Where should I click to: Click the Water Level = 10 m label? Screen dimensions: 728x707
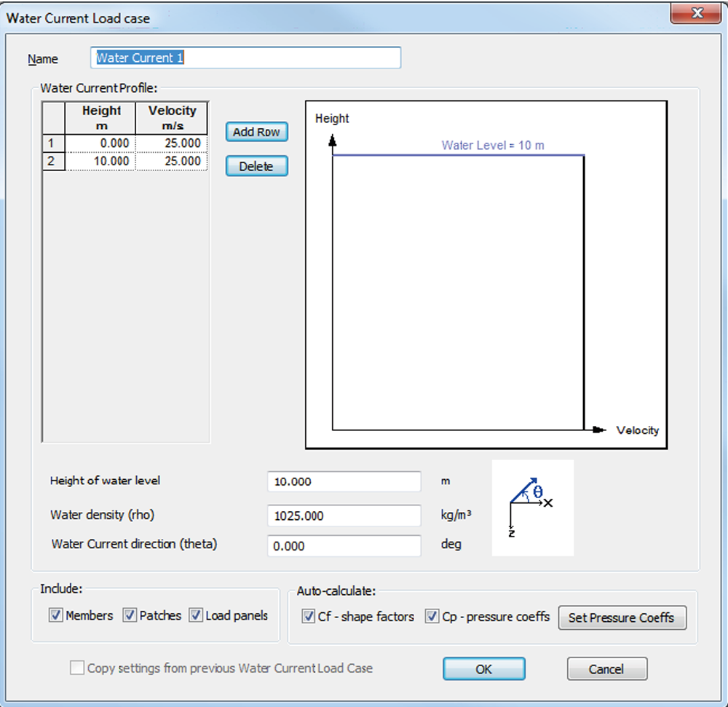point(493,146)
